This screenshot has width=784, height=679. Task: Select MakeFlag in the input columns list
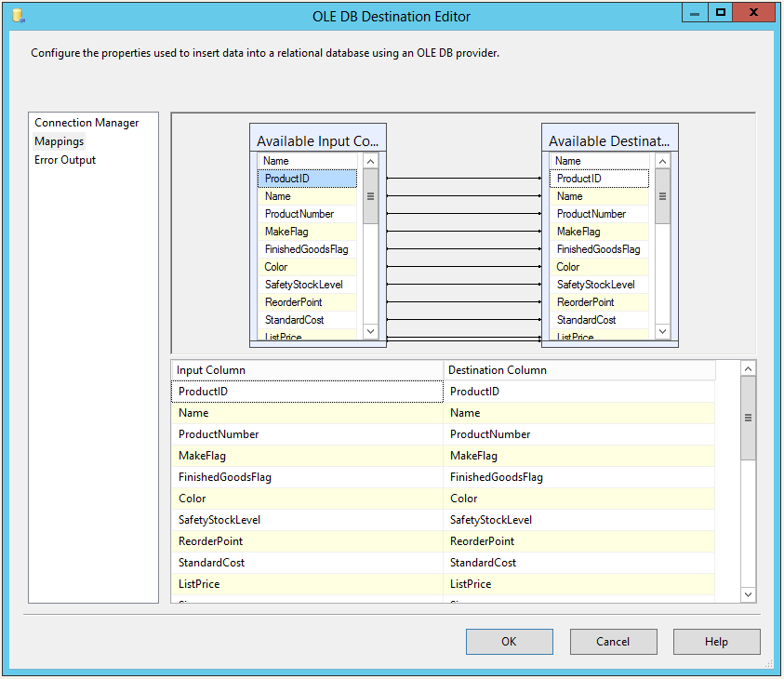(298, 231)
